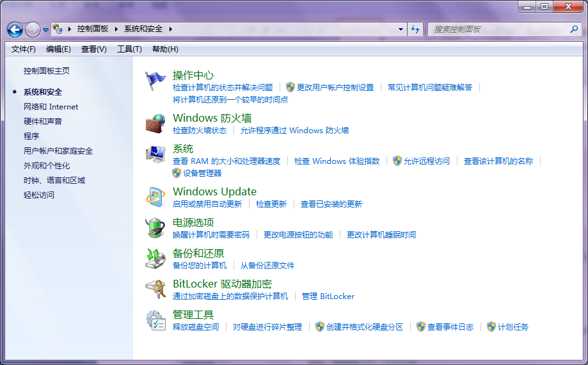Open recent pages dropdown next to Forward
The width and height of the screenshot is (588, 365).
click(46, 29)
